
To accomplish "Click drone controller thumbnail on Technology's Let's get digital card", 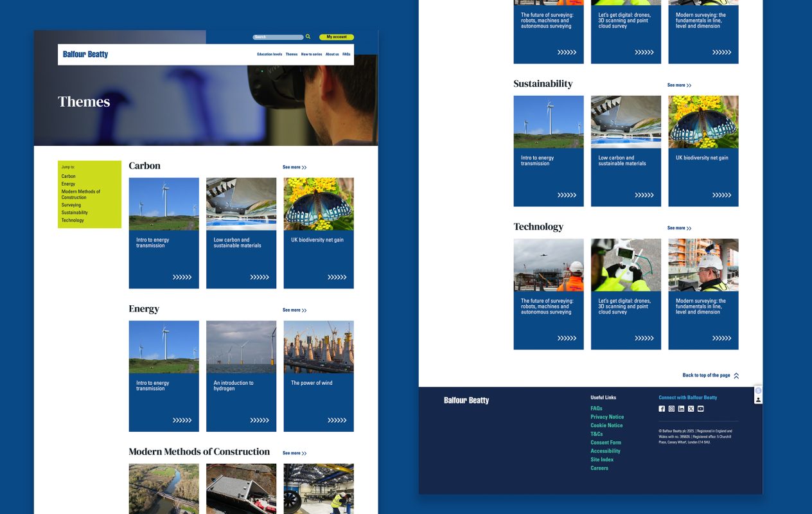I will [626, 265].
